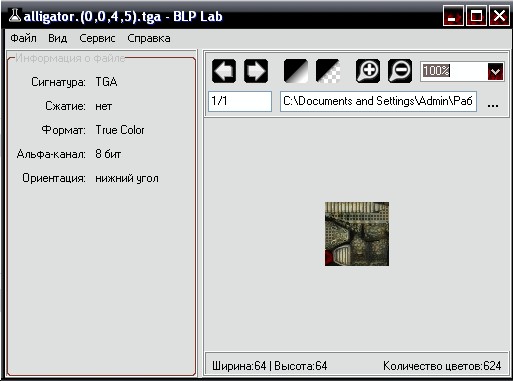Viewport: 513px width, 381px height.
Task: Zoom out with magnifier minus icon
Action: tap(400, 71)
